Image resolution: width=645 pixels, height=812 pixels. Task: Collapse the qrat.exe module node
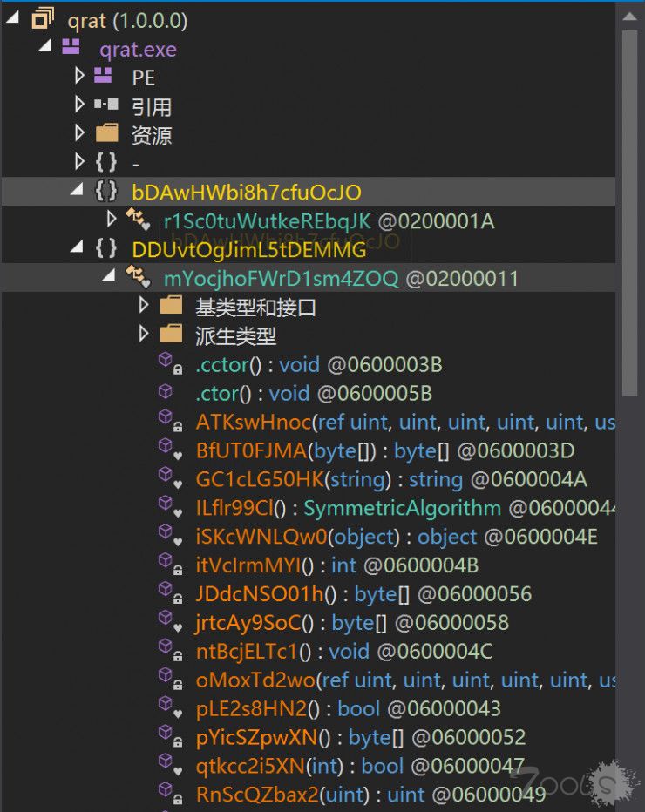tap(45, 49)
